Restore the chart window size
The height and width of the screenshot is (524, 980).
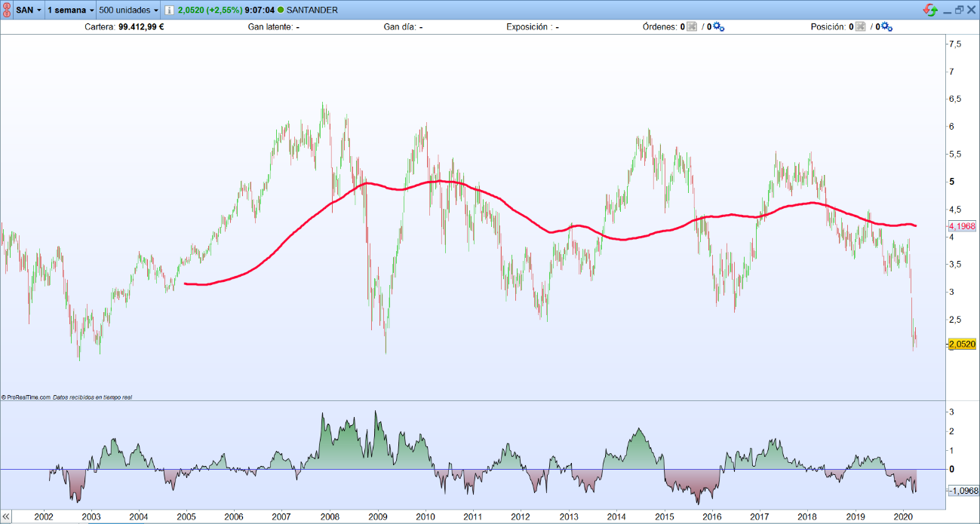[959, 11]
